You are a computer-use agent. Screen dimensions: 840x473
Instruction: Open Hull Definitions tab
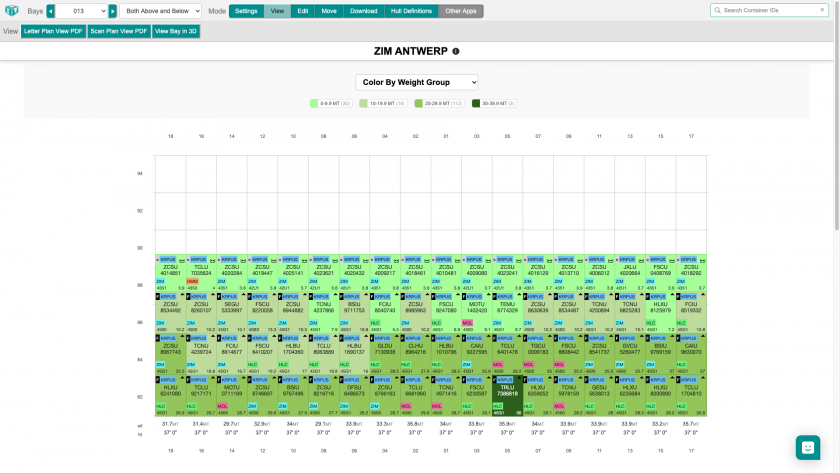(411, 11)
